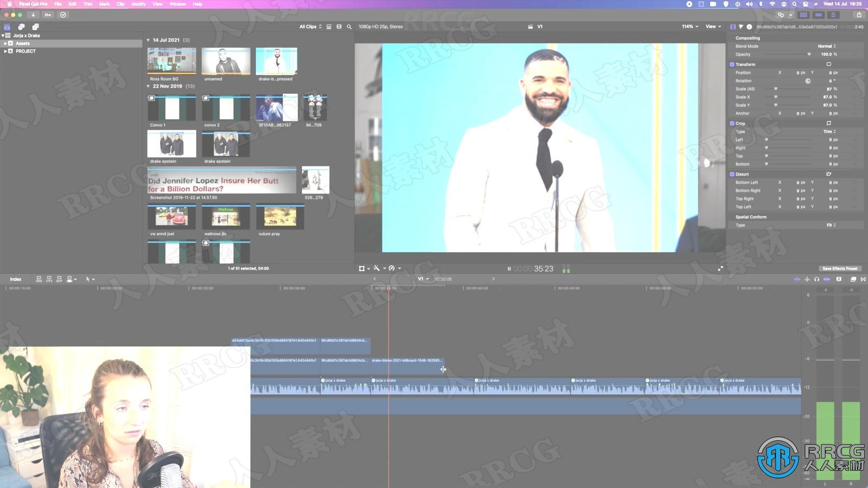
Task: Open Spatial Conform Type Fit dropdown
Action: pos(831,226)
